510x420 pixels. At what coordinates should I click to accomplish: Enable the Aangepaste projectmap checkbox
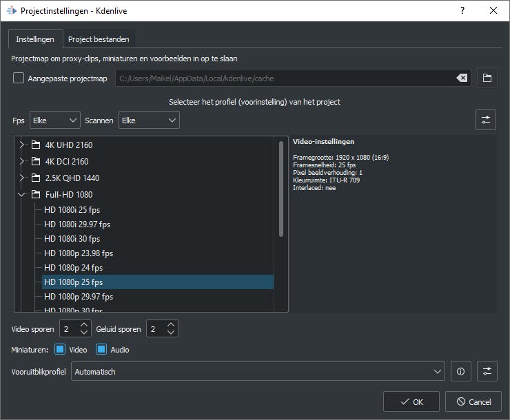click(19, 78)
